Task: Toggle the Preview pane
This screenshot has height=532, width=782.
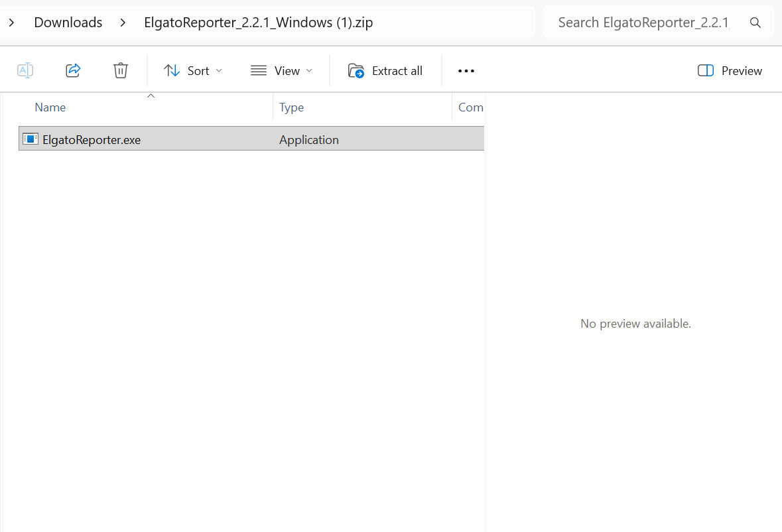Action: [730, 70]
